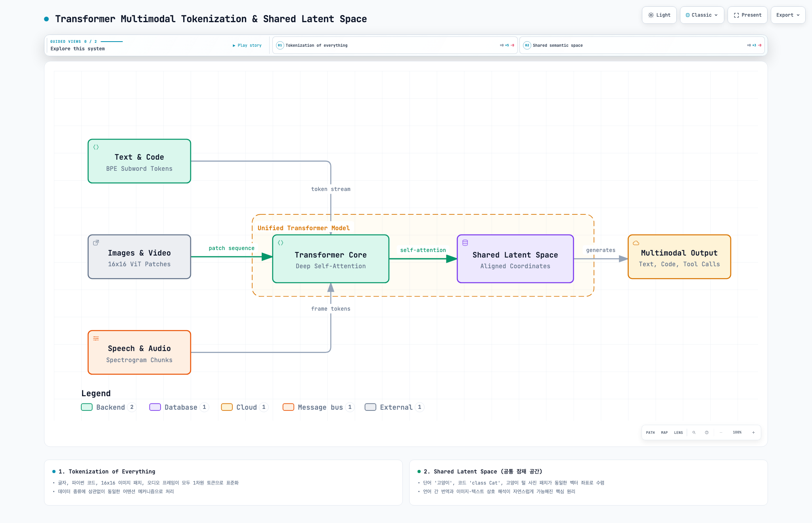Click the 100% zoom level value

click(737, 432)
